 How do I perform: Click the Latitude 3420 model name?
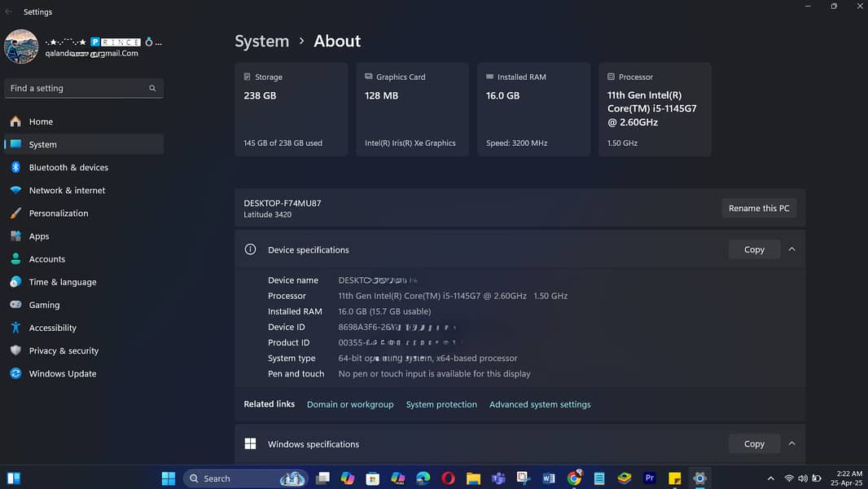tap(267, 215)
